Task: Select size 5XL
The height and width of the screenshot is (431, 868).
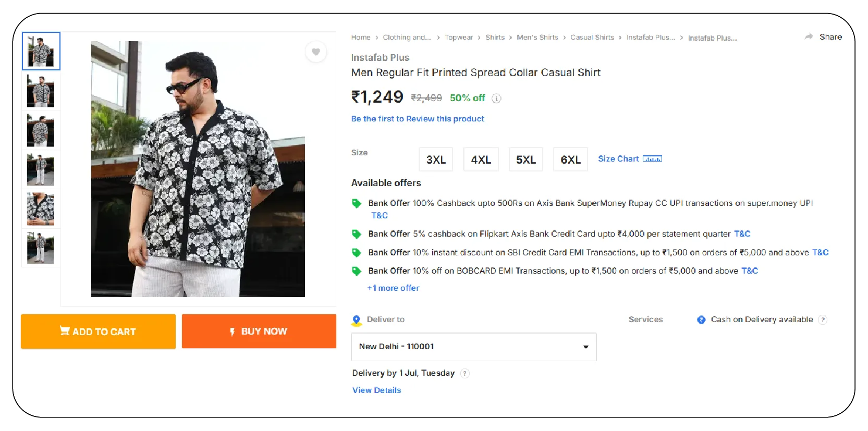Action: (525, 159)
